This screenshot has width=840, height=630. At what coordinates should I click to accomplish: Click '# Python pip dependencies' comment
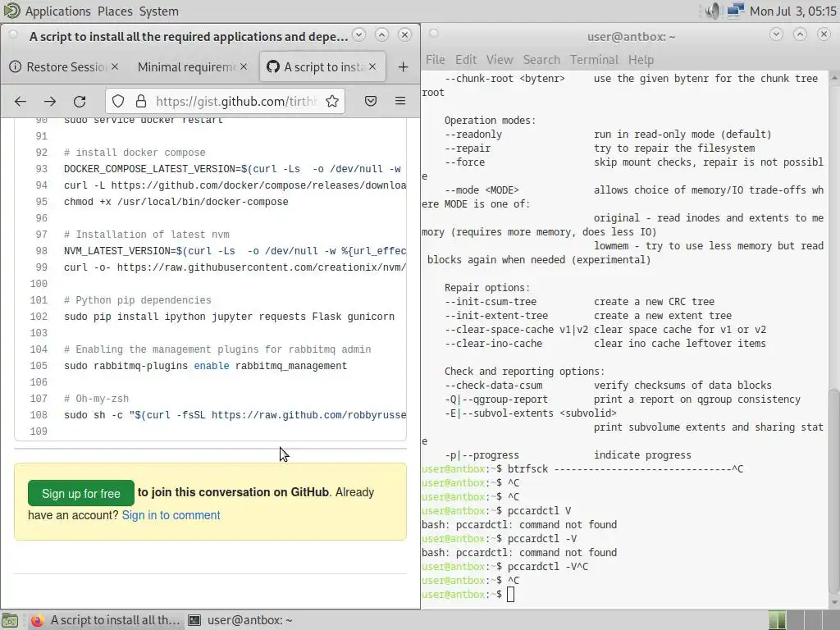137,300
